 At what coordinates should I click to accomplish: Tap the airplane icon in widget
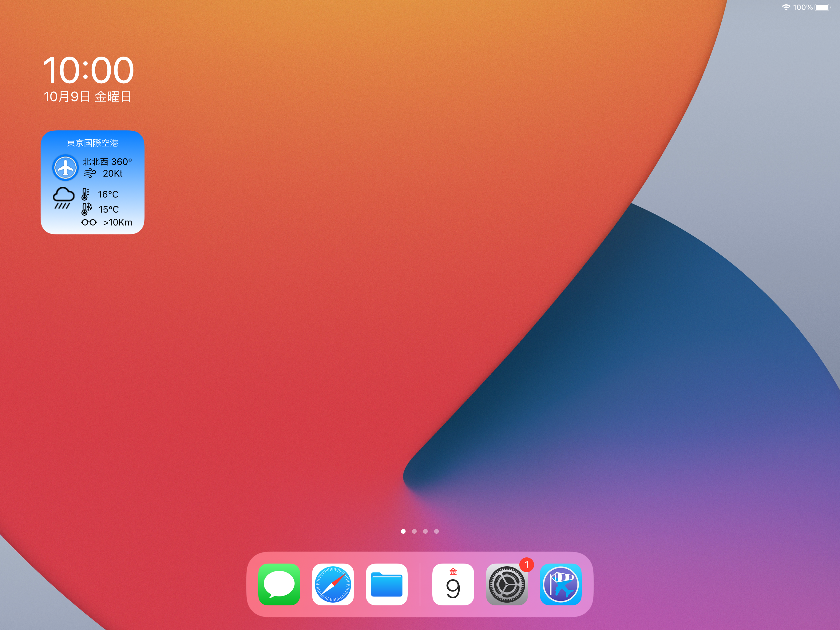point(65,168)
